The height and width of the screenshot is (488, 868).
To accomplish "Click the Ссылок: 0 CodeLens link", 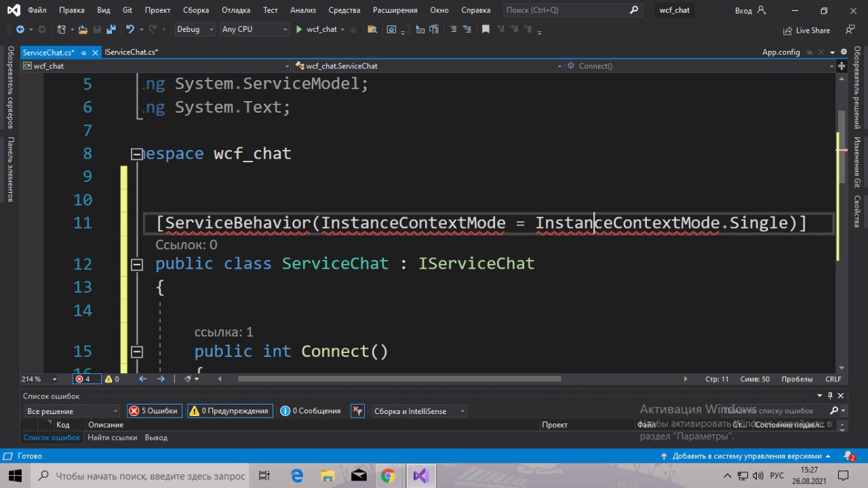I will click(186, 245).
